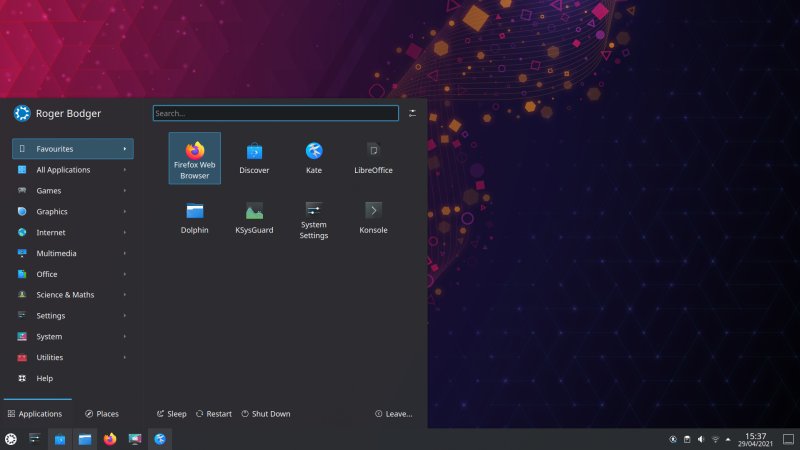Click the clipboard icon in system tray
This screenshot has width=800, height=450.
click(687, 439)
